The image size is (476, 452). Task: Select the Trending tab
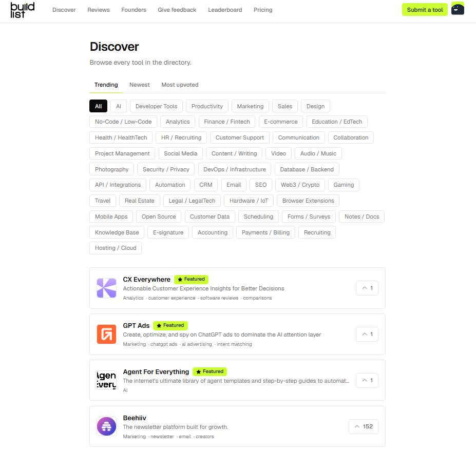point(106,85)
